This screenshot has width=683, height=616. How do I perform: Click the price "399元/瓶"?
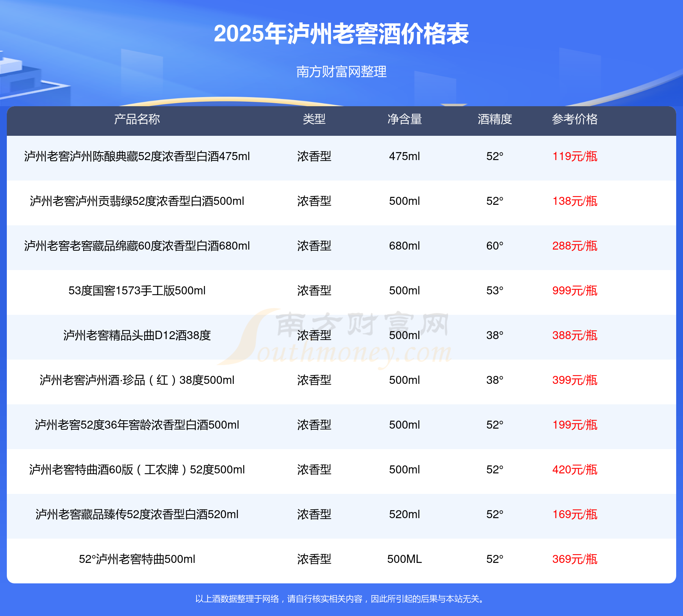pos(575,380)
